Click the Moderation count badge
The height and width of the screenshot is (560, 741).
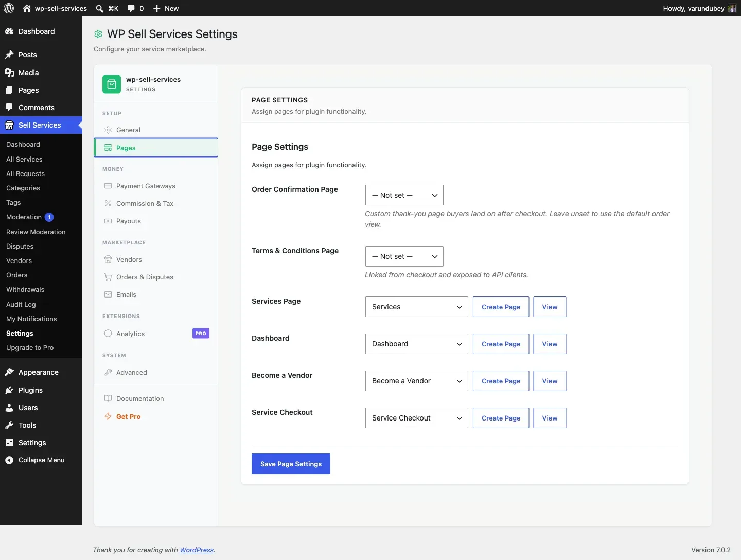[x=49, y=217]
